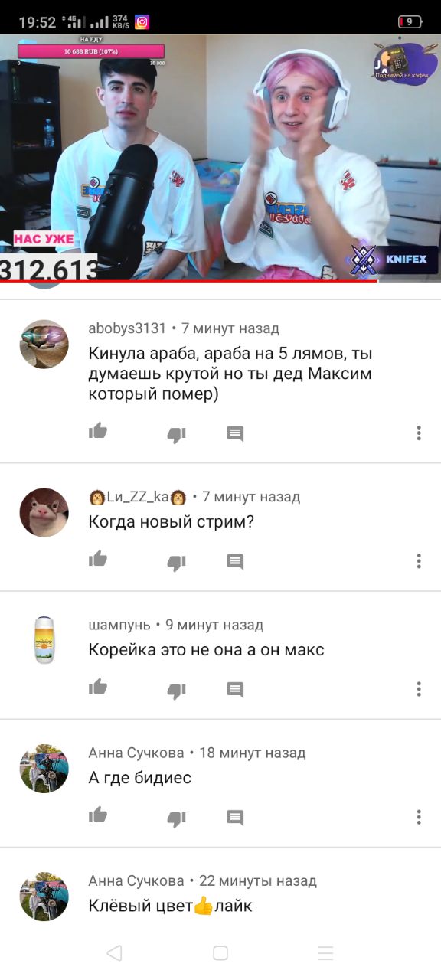The height and width of the screenshot is (980, 441).
Task: Open options for 'А где бидиес' comment
Action: coord(419,817)
